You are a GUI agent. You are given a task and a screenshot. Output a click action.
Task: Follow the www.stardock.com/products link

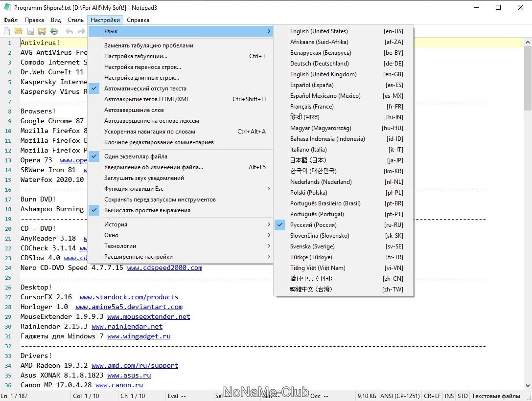pyautogui.click(x=129, y=297)
